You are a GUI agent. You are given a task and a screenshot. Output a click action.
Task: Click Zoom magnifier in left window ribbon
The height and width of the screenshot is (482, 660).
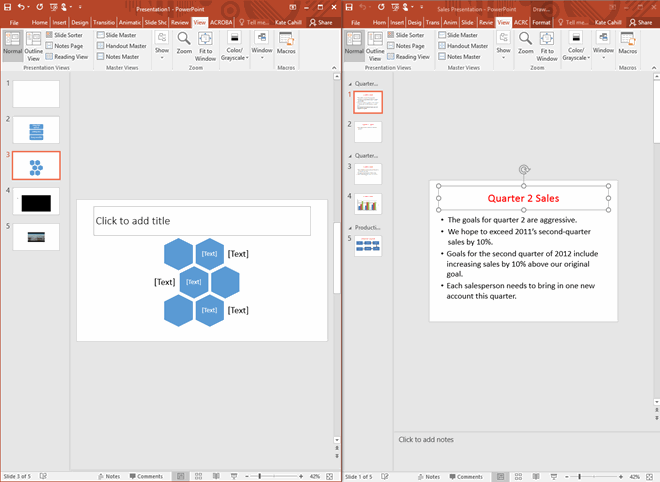point(184,43)
